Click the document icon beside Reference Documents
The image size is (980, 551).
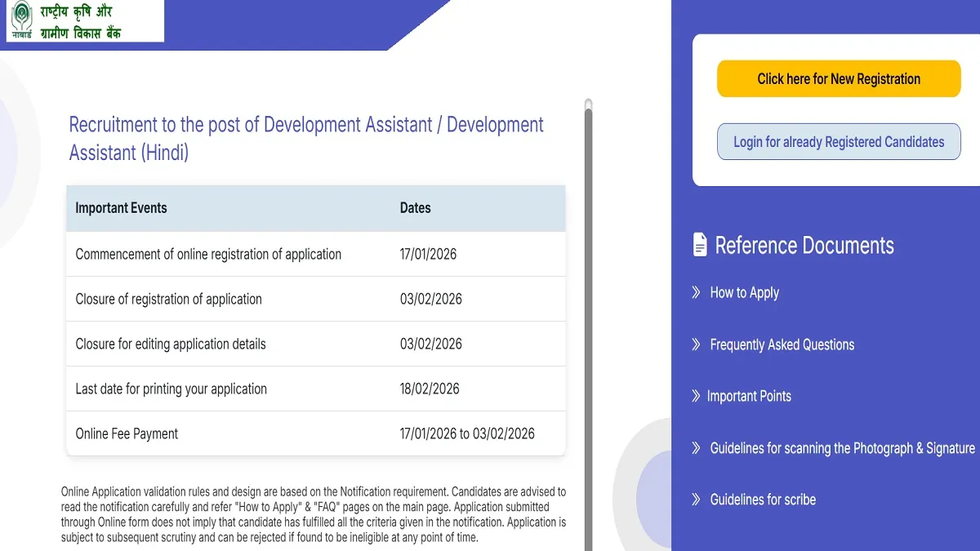(x=700, y=245)
